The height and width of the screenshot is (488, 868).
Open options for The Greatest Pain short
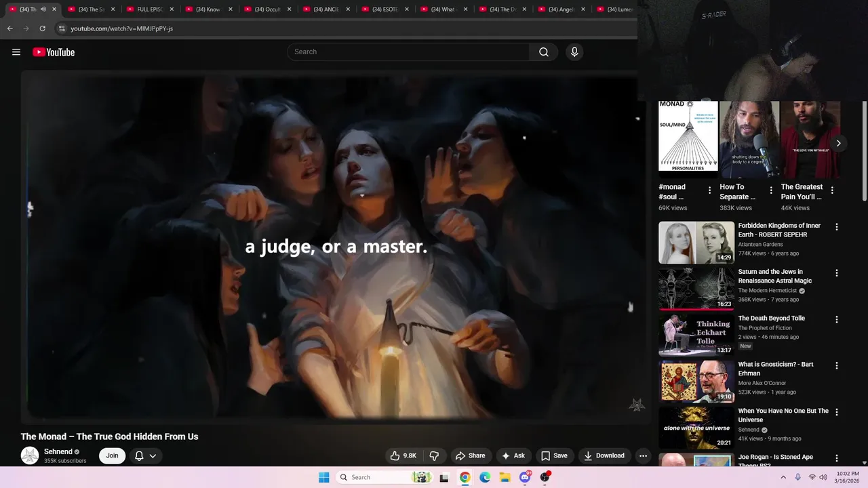click(x=832, y=190)
